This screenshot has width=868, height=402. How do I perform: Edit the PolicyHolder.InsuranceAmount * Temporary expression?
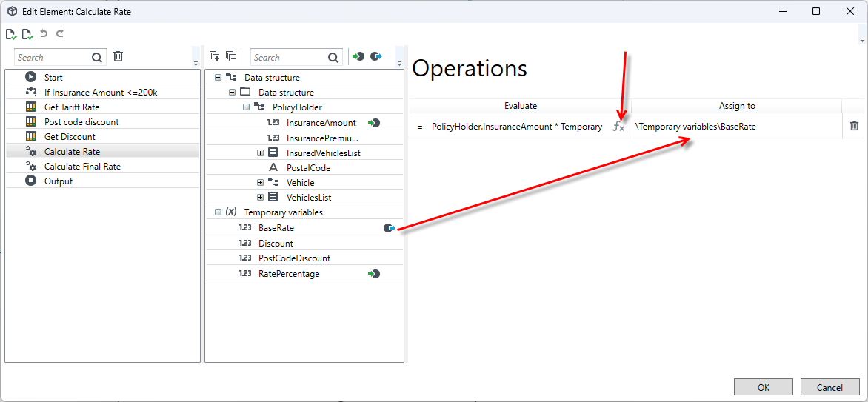tap(517, 127)
